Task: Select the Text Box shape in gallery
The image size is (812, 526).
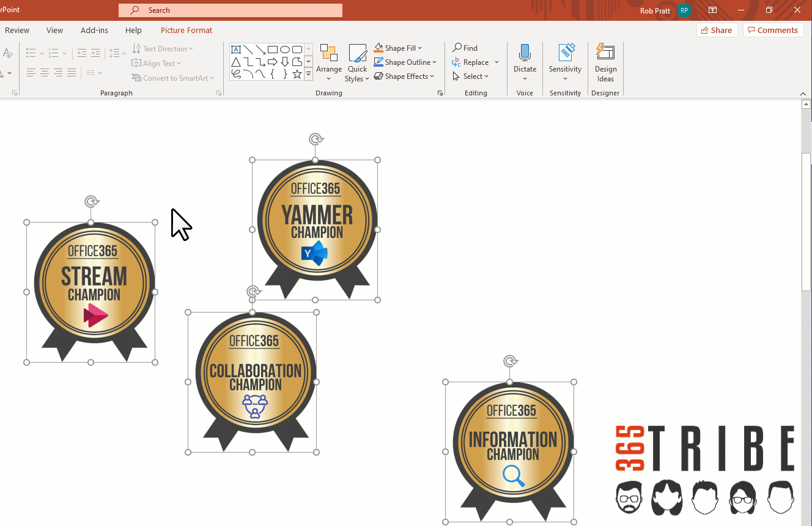Action: 236,50
